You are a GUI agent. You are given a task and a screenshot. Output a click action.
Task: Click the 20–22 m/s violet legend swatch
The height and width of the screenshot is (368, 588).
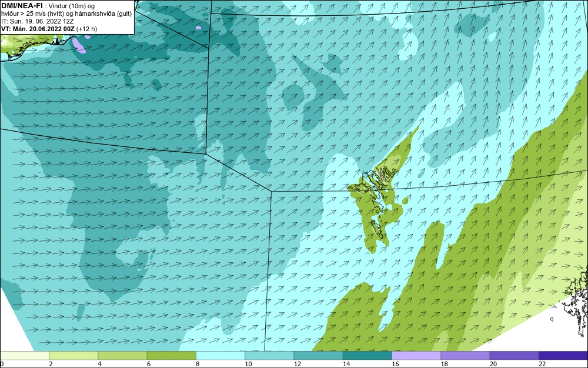click(x=514, y=356)
